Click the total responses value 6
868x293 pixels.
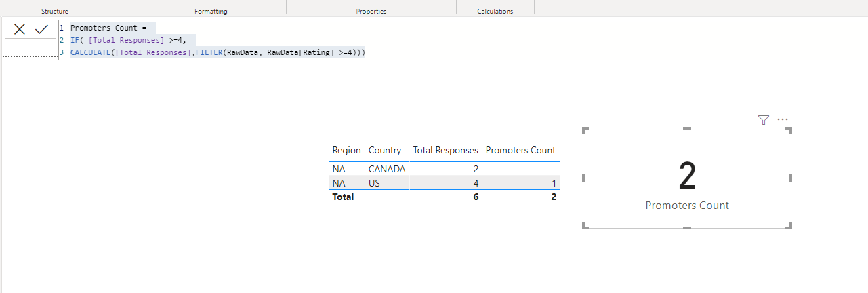tap(475, 197)
